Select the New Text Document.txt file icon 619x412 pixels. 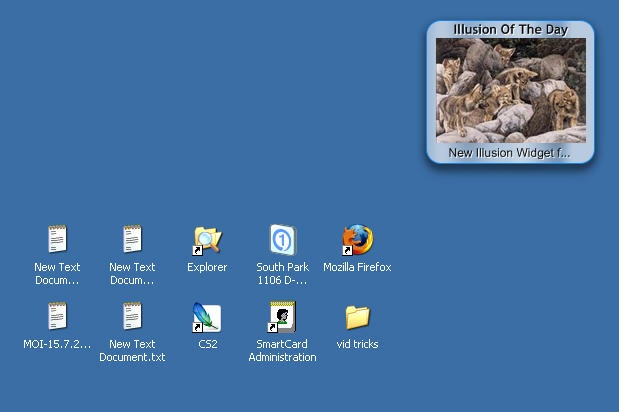pos(132,316)
